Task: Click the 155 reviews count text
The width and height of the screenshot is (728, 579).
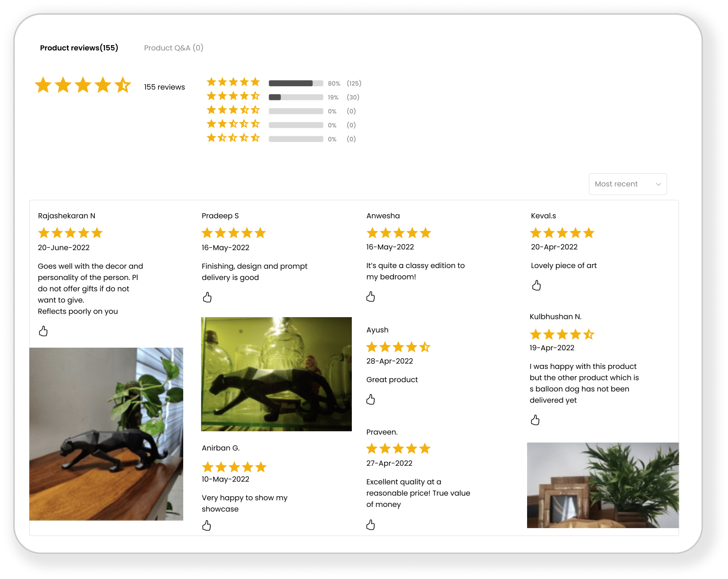Action: tap(164, 87)
